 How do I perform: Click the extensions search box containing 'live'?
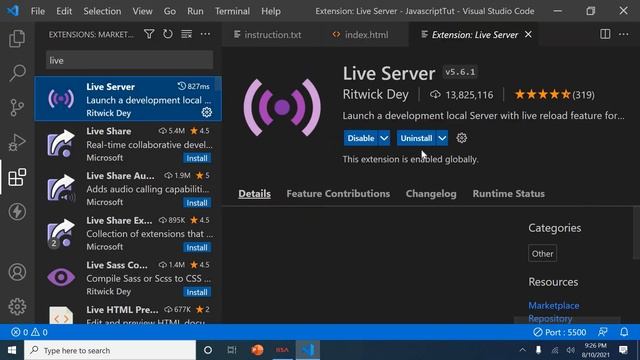pos(129,60)
